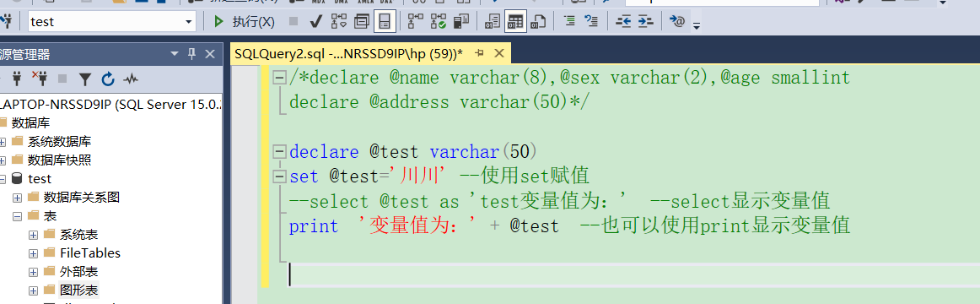Pin the SQLQuery2.sql tab
The height and width of the screenshot is (304, 980).
(479, 54)
